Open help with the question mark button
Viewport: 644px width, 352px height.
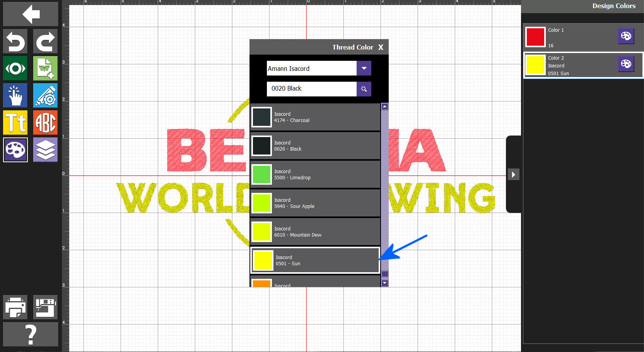[31, 335]
